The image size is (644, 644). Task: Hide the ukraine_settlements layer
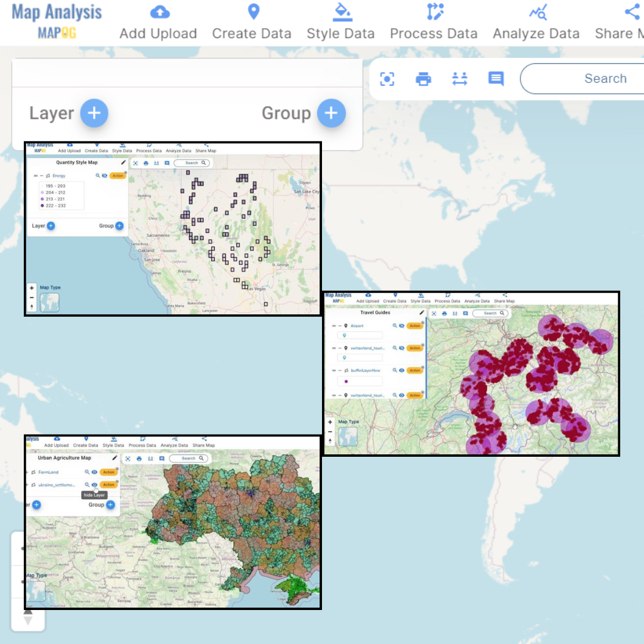tap(95, 485)
